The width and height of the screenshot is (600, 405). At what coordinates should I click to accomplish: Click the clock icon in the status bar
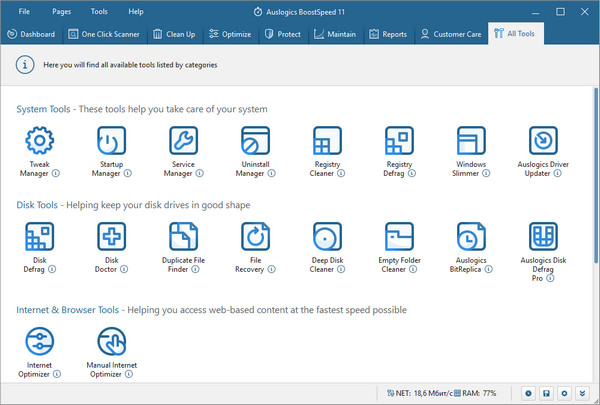coord(530,393)
